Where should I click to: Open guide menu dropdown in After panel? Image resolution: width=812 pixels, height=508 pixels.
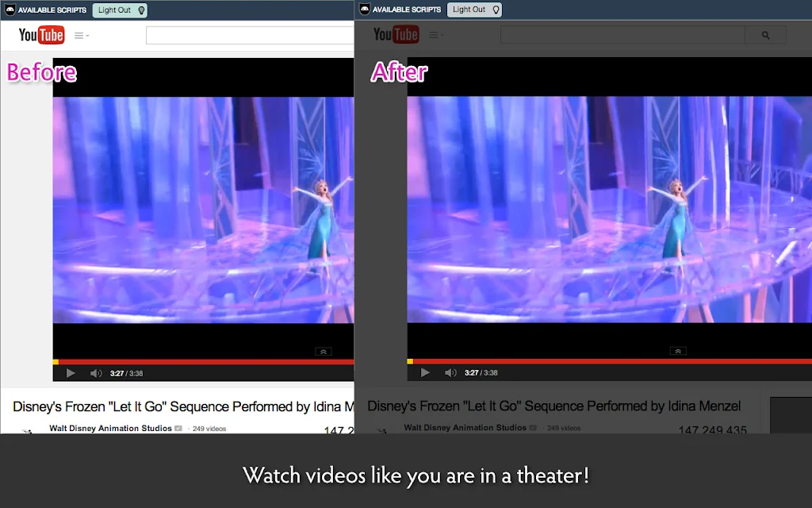tap(436, 35)
